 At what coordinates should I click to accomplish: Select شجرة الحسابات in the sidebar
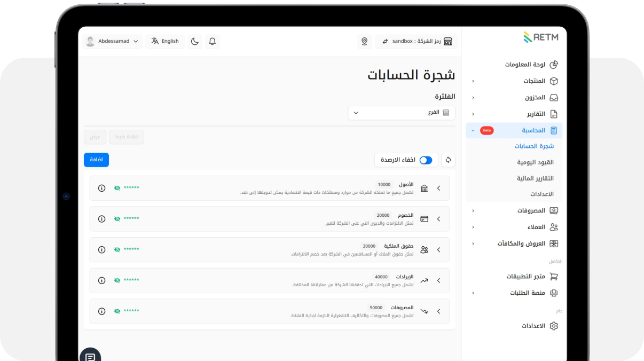534,146
